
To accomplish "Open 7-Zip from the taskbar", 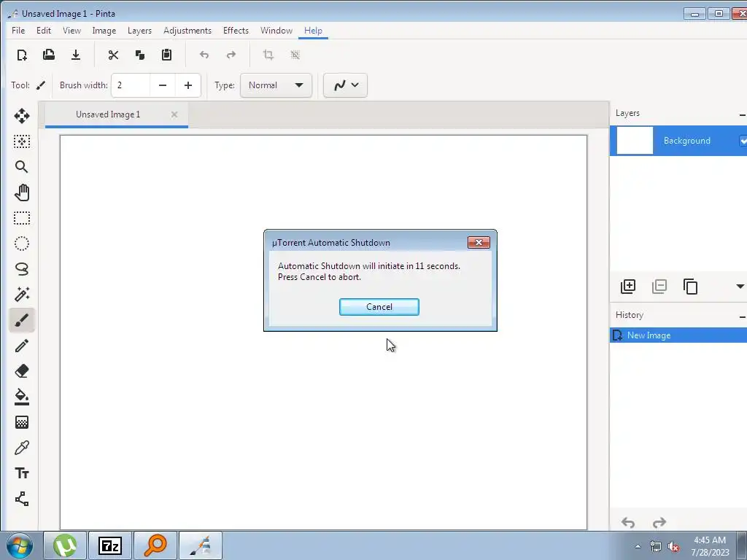I will pos(110,545).
